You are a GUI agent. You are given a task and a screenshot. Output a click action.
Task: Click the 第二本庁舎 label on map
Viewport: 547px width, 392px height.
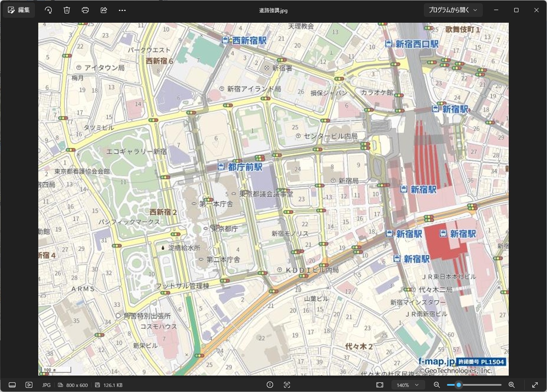[x=223, y=260]
